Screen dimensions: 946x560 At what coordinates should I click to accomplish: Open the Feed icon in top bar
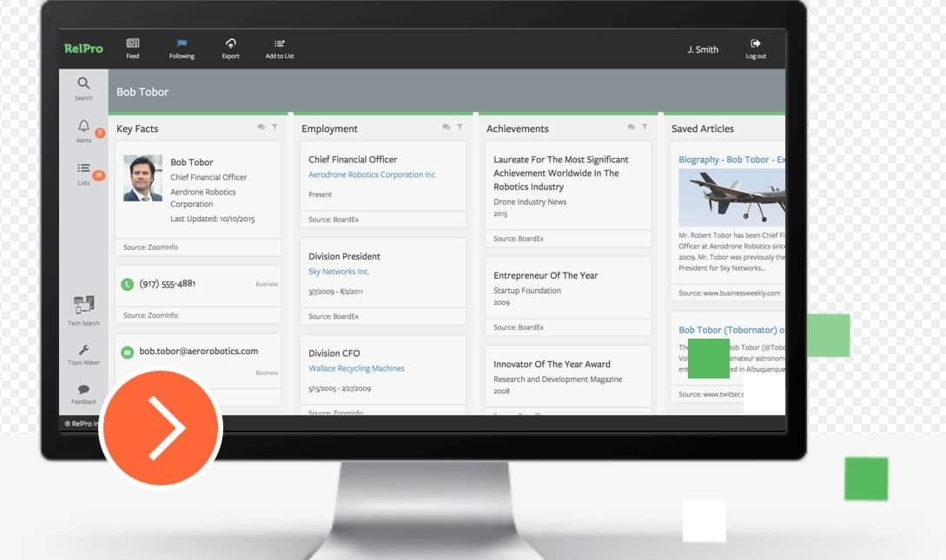point(132,43)
